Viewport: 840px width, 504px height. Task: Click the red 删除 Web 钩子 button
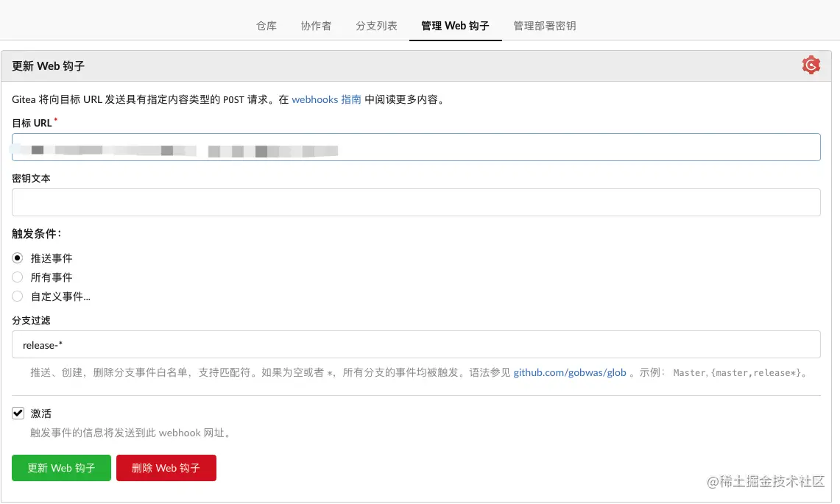pyautogui.click(x=166, y=468)
